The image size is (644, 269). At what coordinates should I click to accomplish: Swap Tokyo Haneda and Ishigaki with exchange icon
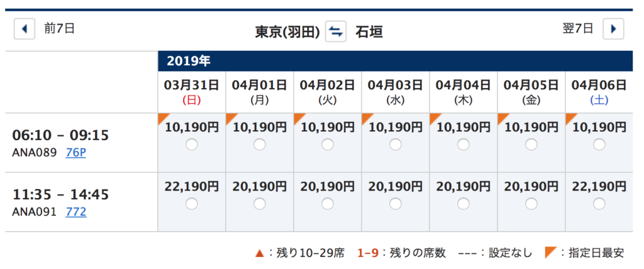[x=336, y=31]
